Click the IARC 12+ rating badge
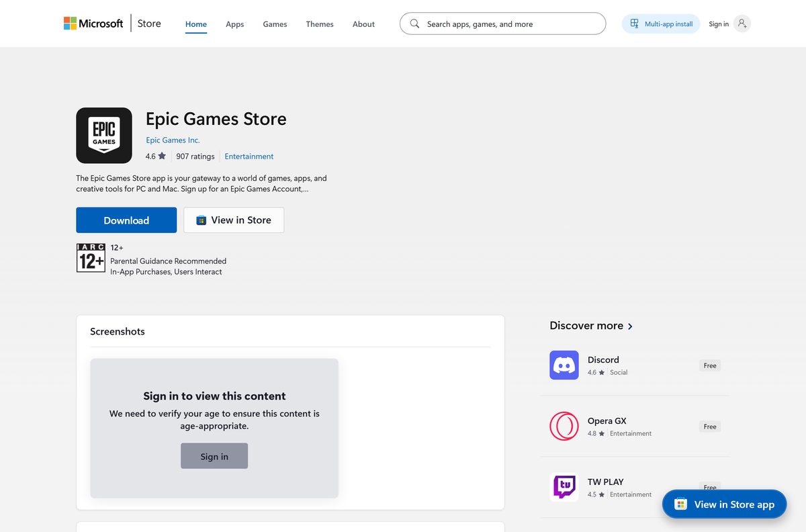Screen dimensions: 806x532 [91, 258]
